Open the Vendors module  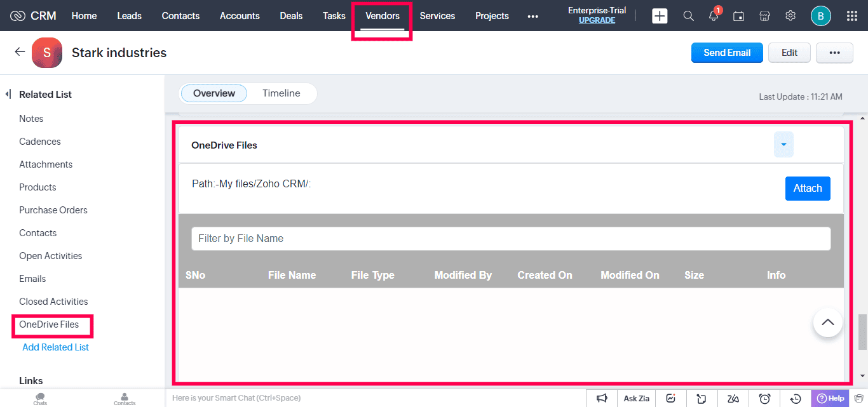(x=383, y=16)
